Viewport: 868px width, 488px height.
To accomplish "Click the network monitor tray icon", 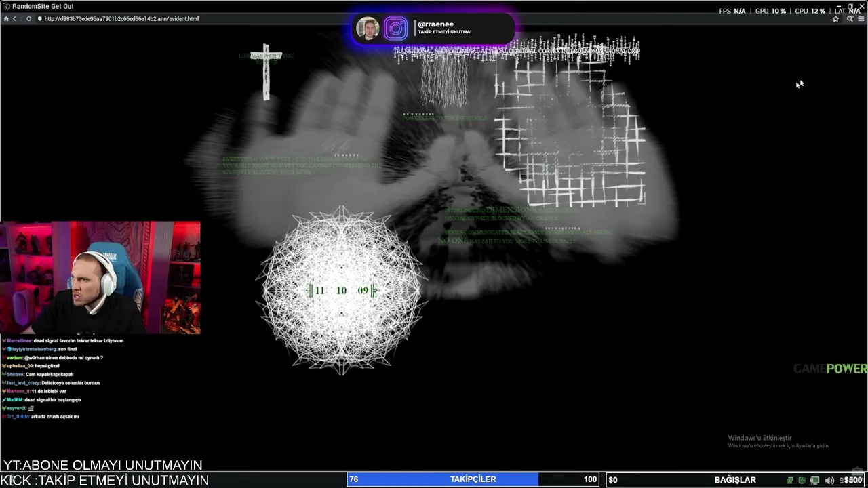I will [x=815, y=480].
